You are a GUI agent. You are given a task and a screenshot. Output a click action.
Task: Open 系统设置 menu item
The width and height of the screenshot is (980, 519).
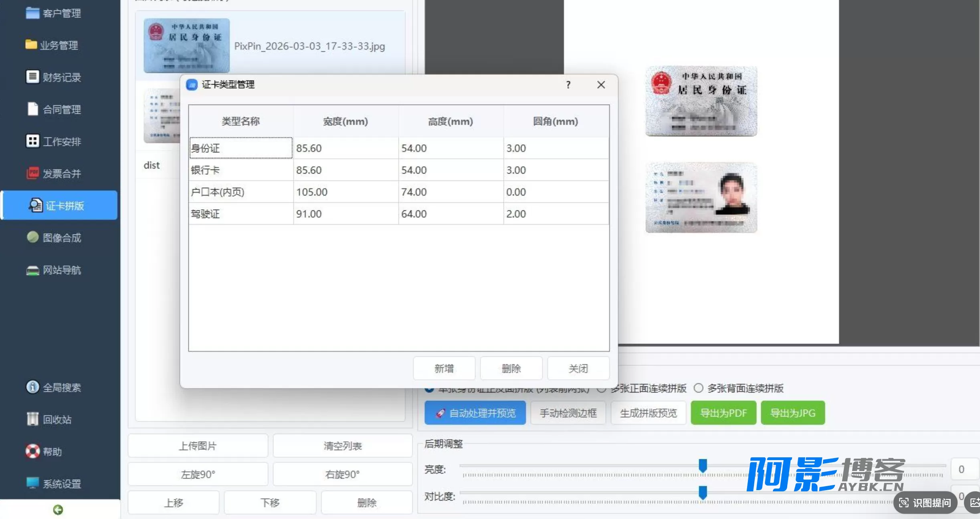tap(54, 483)
